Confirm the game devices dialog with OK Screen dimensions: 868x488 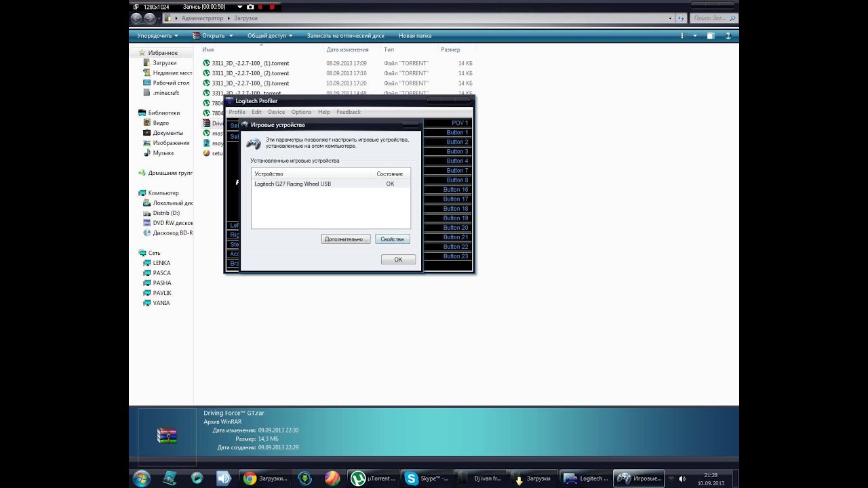click(x=398, y=260)
